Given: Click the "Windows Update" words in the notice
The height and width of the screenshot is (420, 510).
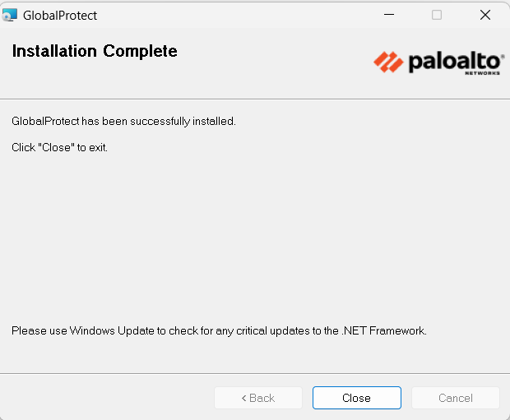Looking at the screenshot, I should (116, 331).
